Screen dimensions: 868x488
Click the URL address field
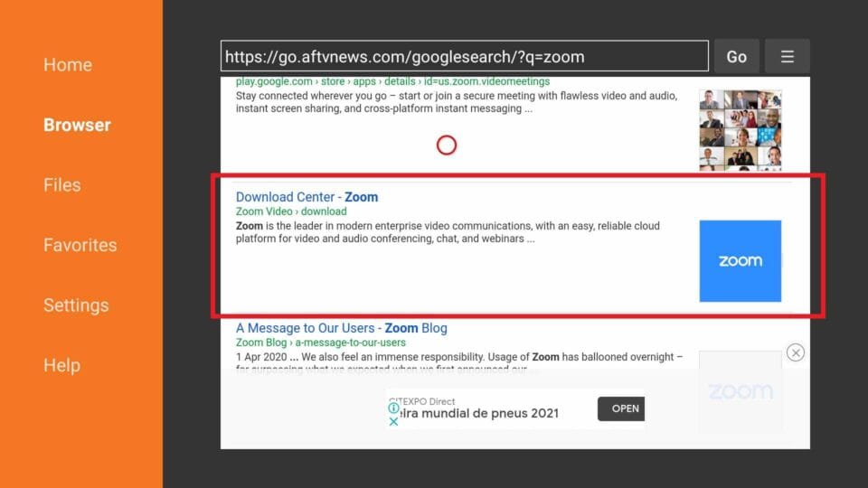465,56
